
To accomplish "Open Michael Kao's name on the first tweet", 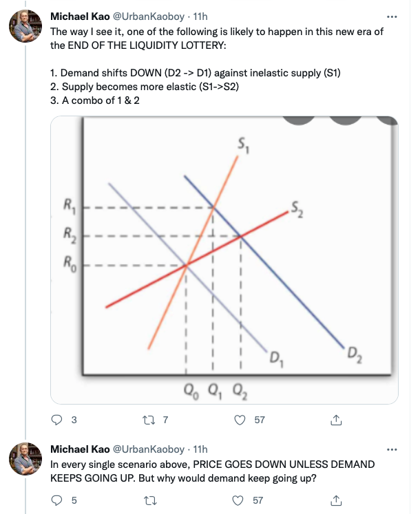I will 80,16.
